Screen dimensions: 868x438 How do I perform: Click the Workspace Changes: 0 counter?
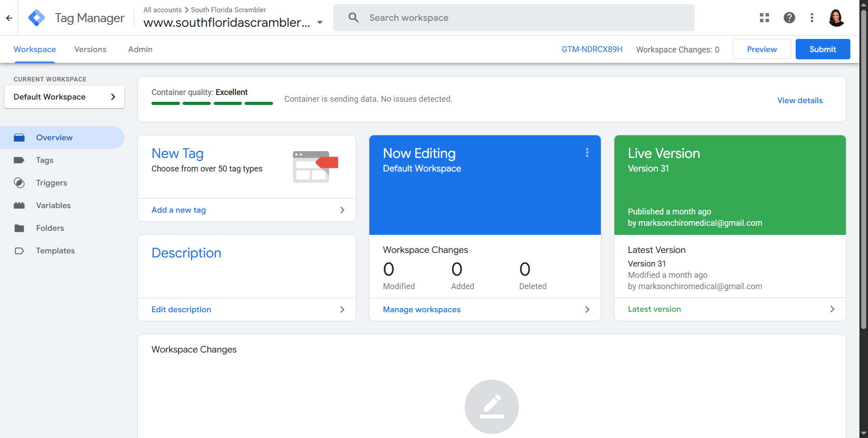678,50
